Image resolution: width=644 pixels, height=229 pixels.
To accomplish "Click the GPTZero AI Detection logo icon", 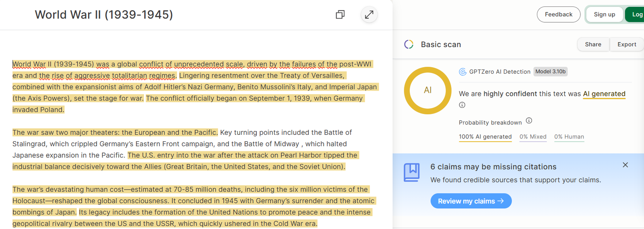I will coord(462,72).
